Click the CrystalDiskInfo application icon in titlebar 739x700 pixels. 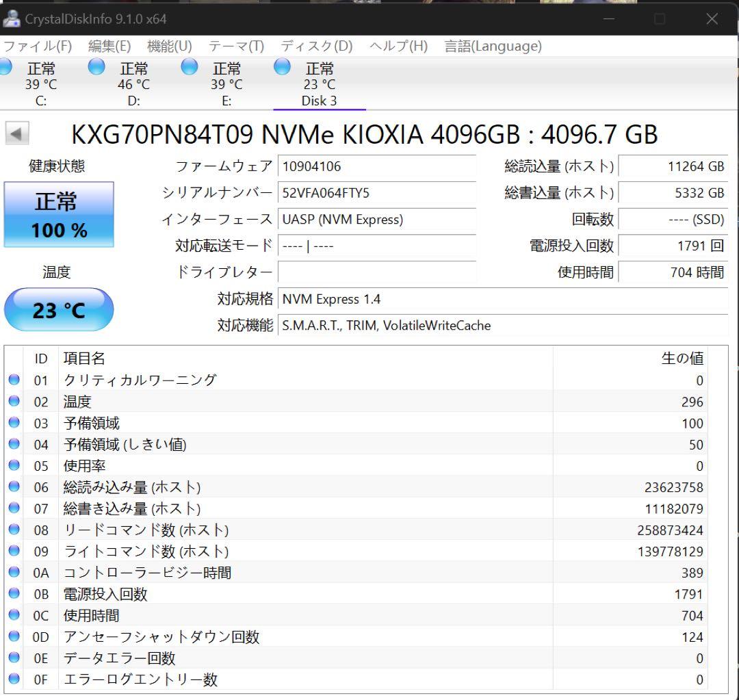click(x=11, y=20)
